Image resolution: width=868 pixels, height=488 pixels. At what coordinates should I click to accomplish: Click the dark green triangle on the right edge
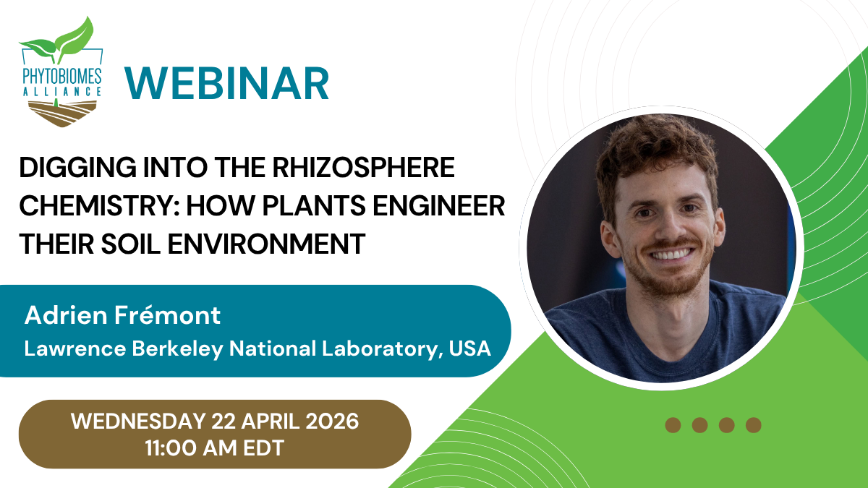[x=839, y=217]
